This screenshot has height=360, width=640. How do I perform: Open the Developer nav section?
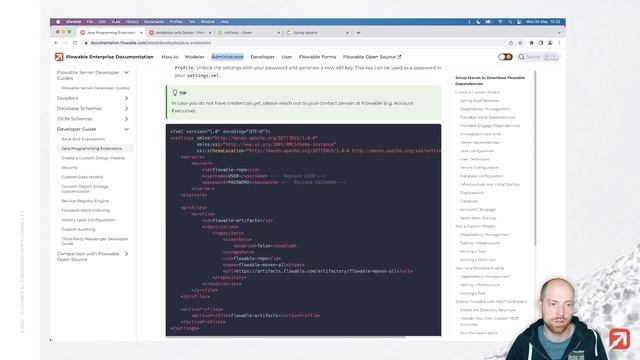click(262, 57)
